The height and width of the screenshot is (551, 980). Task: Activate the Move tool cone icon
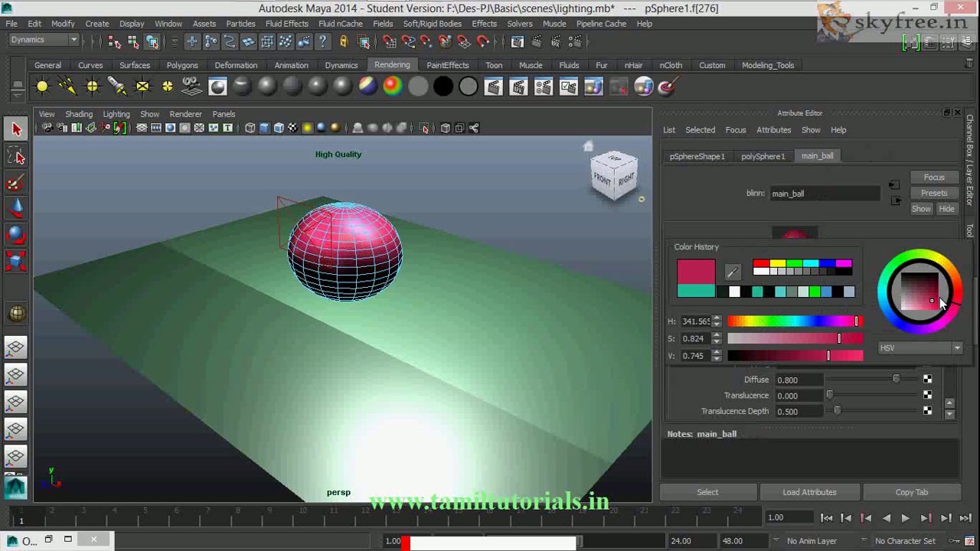[x=16, y=209]
